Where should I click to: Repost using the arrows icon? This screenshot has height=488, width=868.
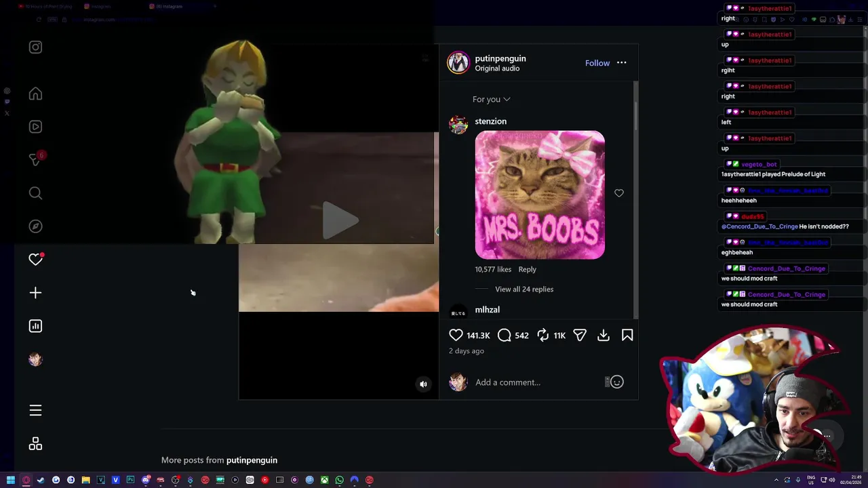(543, 335)
